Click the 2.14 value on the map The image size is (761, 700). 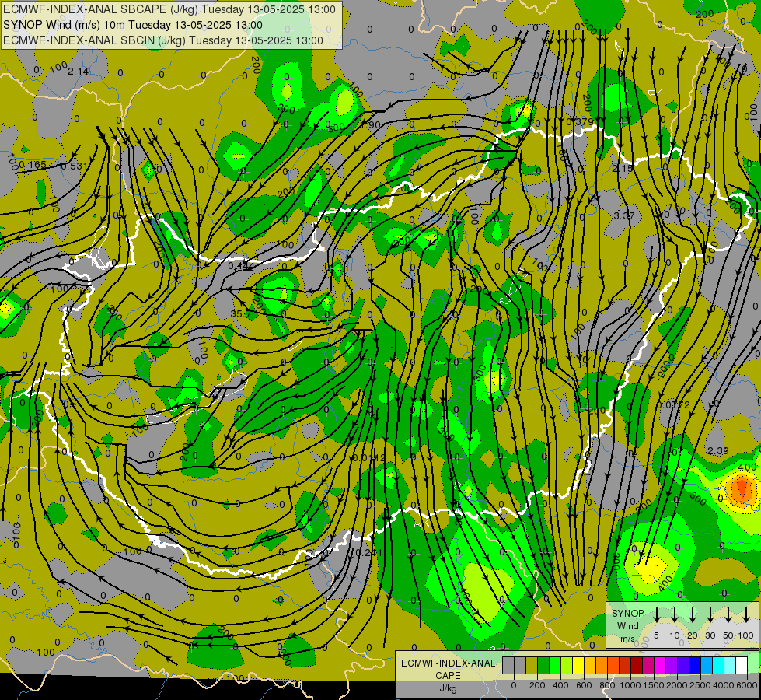coord(78,72)
